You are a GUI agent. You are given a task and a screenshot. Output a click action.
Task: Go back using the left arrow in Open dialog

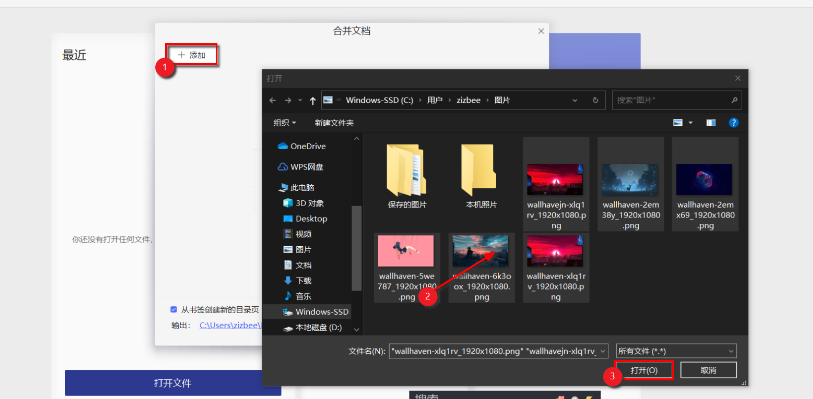(273, 101)
